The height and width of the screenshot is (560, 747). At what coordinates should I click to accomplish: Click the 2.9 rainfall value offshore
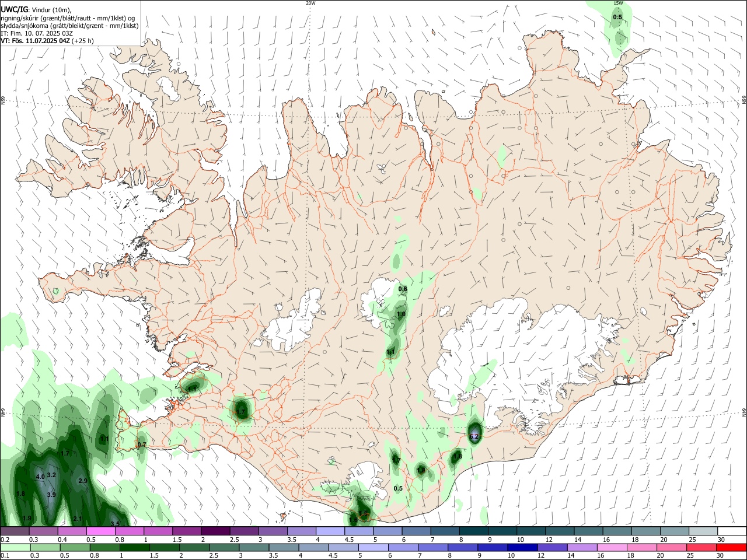83,481
